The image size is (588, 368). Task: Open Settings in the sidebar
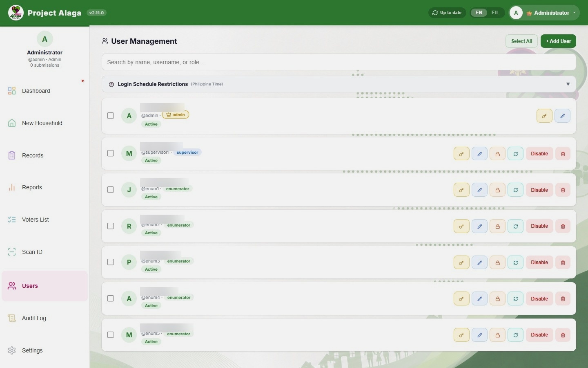click(45, 350)
